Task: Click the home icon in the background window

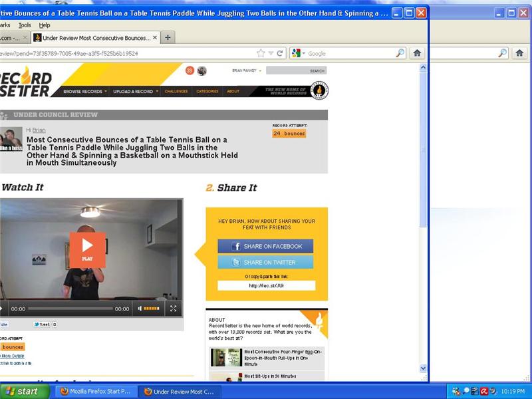Action: pyautogui.click(x=519, y=53)
